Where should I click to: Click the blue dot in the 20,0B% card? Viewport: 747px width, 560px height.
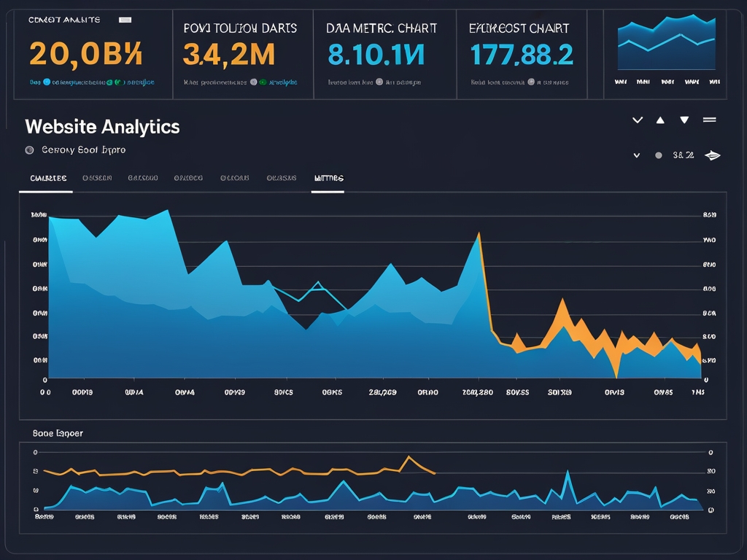coord(47,82)
